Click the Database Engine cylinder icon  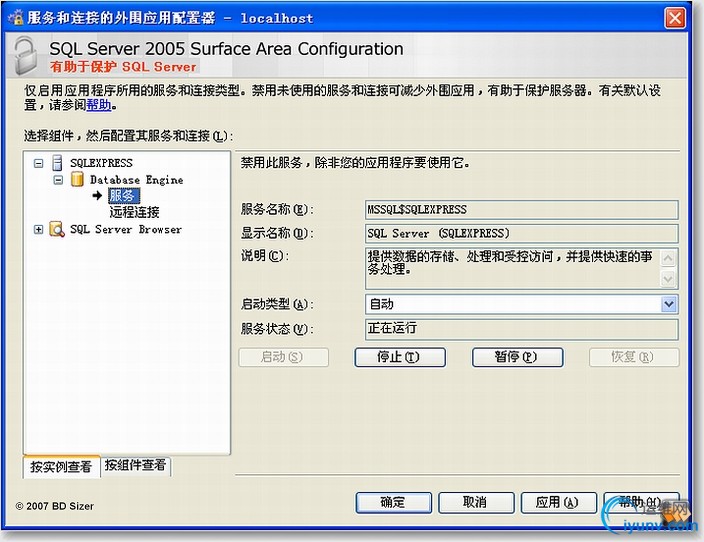tap(77, 180)
